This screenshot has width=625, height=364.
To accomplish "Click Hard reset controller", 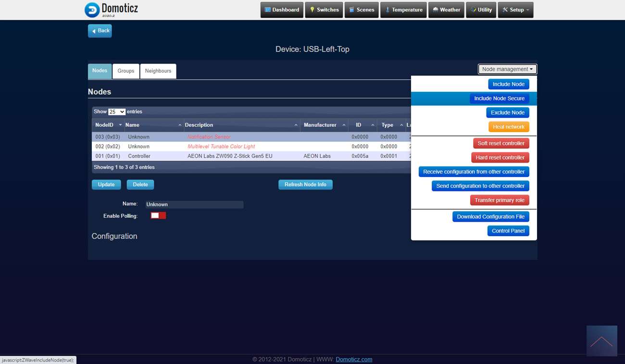I will 500,158.
